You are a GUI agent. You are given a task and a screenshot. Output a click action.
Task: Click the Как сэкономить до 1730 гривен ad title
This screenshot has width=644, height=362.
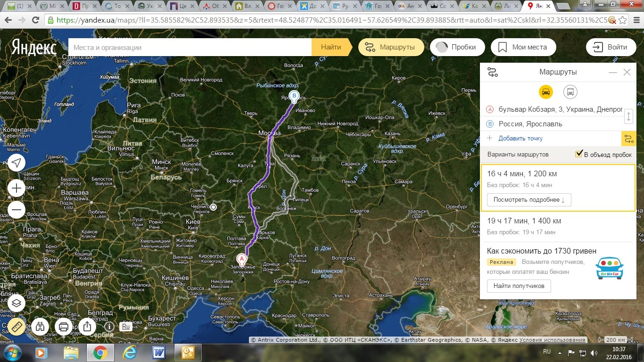(542, 251)
